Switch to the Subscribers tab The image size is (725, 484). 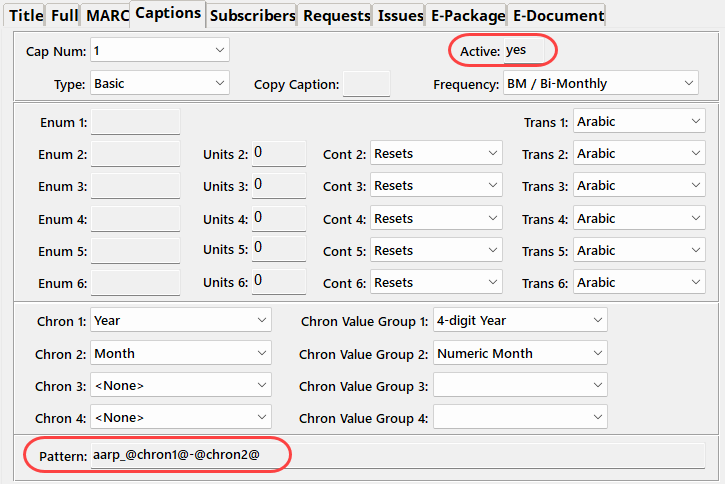[253, 15]
